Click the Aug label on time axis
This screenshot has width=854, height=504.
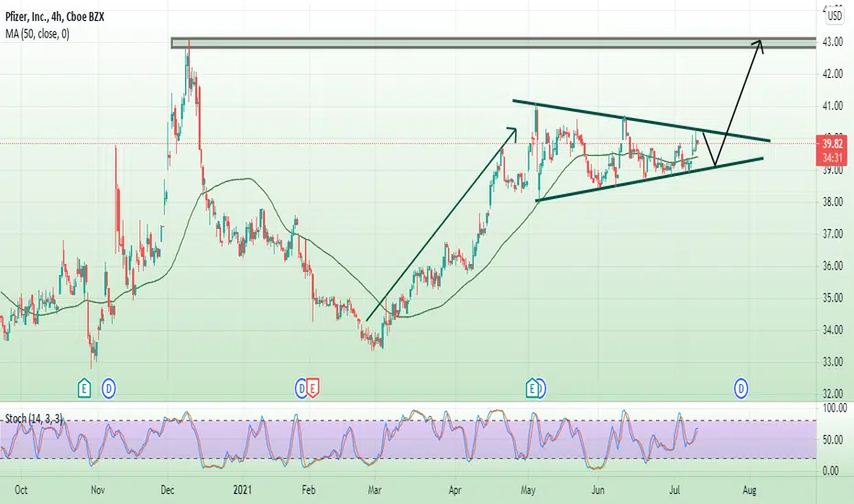(x=750, y=490)
